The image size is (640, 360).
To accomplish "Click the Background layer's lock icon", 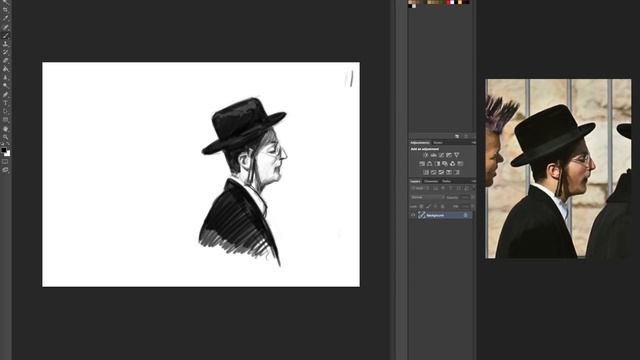I will [466, 215].
